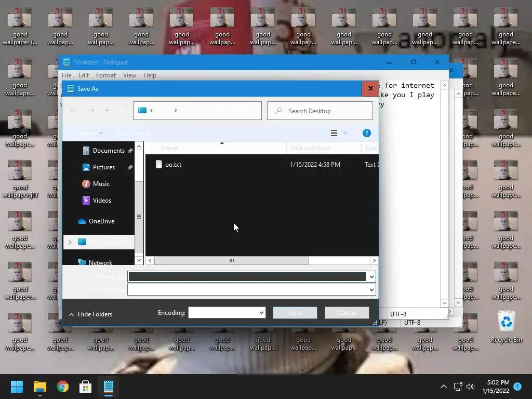Open Notepad Format menu
The width and height of the screenshot is (532, 399).
coord(106,75)
